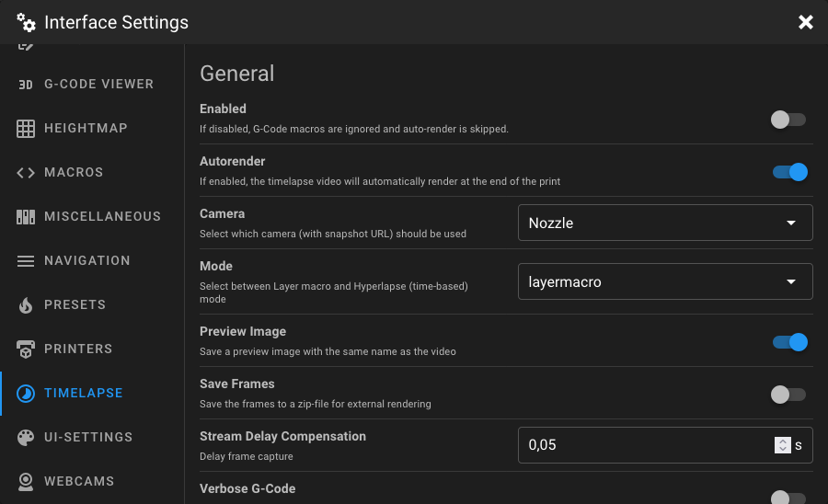The width and height of the screenshot is (828, 504).
Task: Turn off the Preview Image switch
Action: coord(790,342)
